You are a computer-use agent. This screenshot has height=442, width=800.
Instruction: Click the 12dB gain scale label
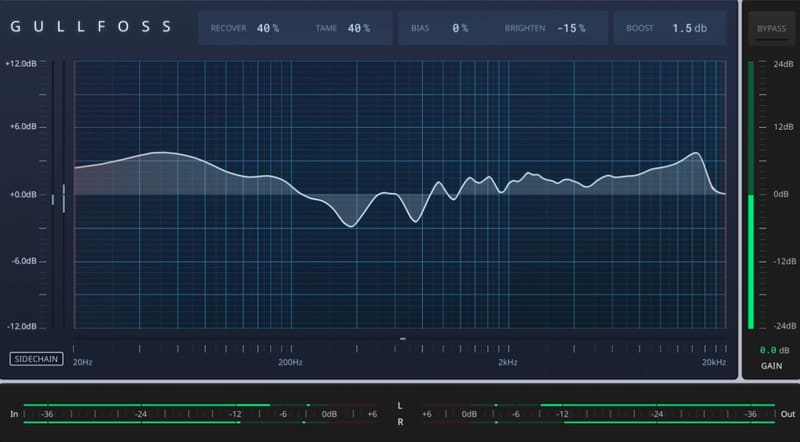pos(783,126)
